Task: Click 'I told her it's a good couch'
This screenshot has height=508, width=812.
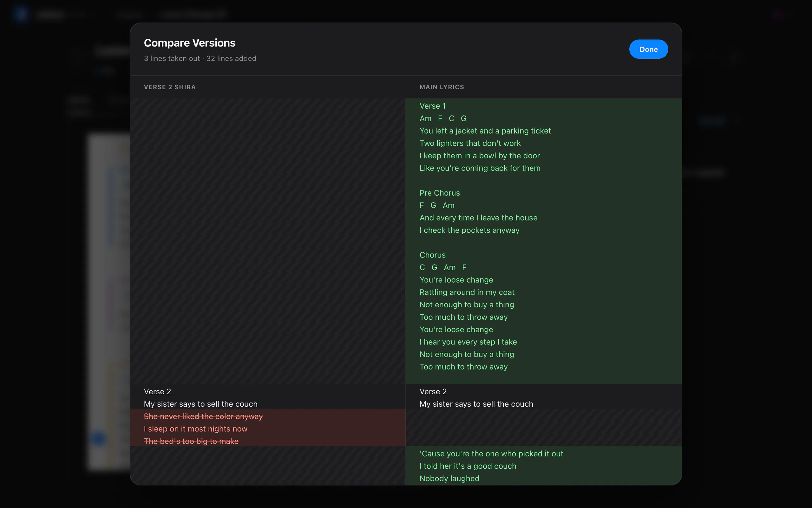Action: (468, 466)
